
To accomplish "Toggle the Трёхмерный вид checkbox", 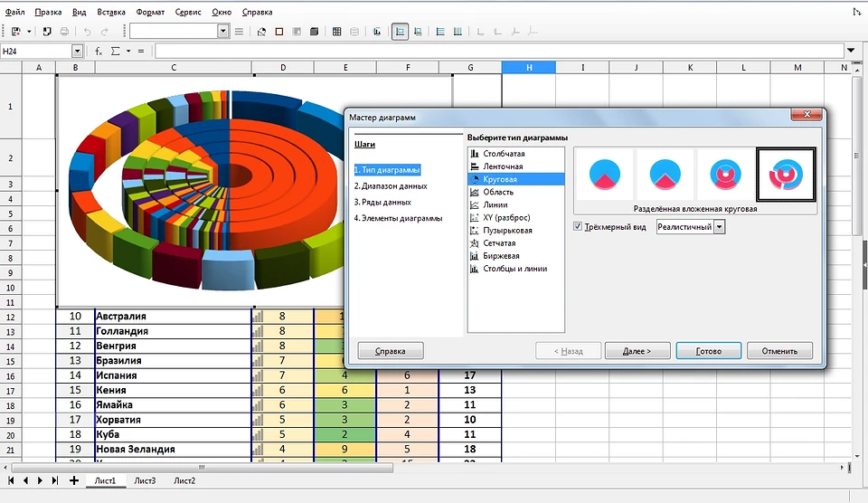I will tap(579, 227).
